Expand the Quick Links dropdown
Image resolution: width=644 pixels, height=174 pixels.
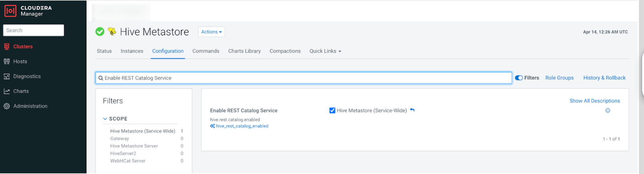[325, 51]
